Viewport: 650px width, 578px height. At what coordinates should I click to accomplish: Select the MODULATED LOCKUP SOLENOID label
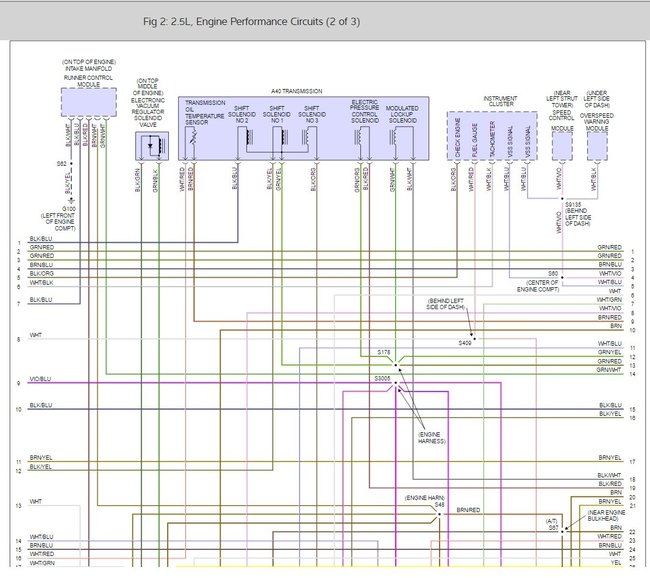pos(402,114)
